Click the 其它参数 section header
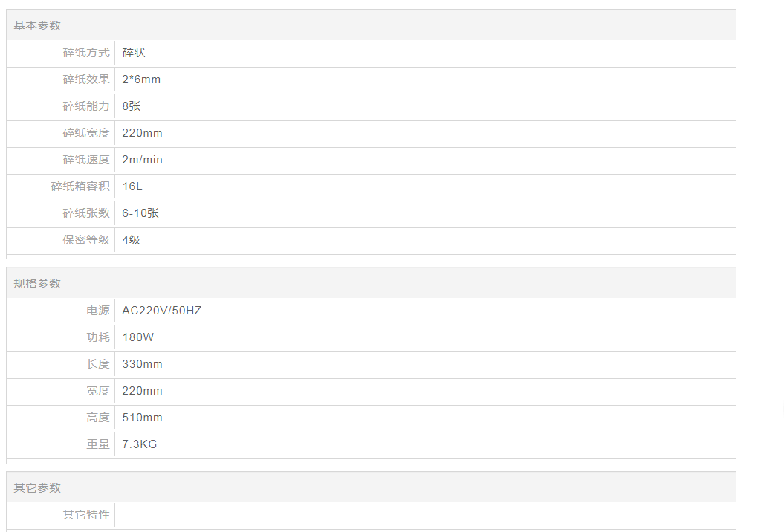Viewport: 784px width, 532px height. (37, 488)
